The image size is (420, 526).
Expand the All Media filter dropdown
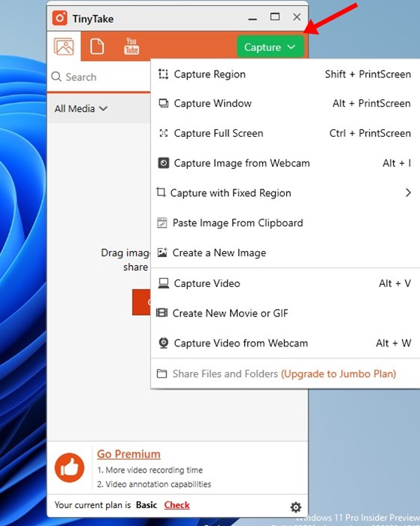(81, 109)
